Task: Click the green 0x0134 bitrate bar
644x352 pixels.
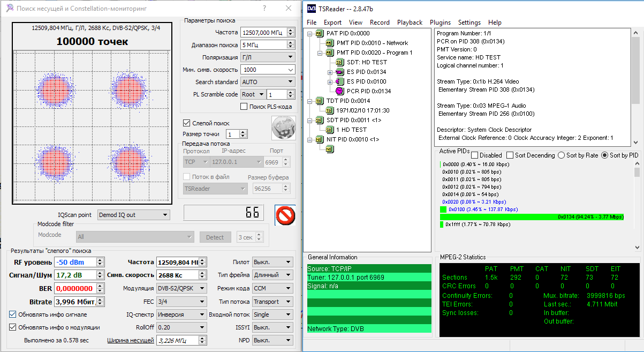Action: [x=532, y=217]
